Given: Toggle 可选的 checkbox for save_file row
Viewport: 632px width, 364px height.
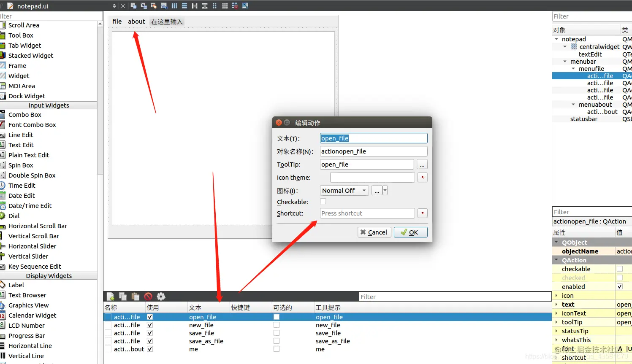Looking at the screenshot, I should (276, 333).
